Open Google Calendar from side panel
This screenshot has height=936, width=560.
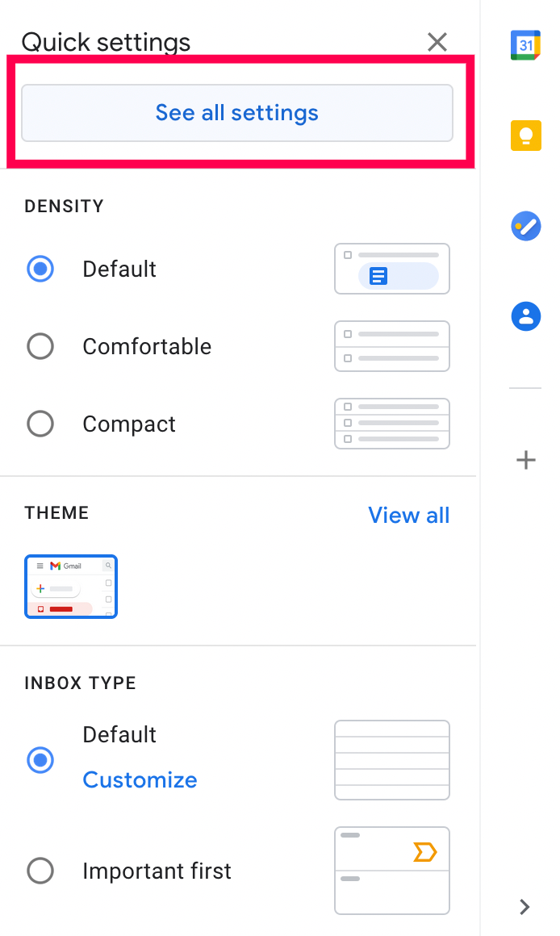(525, 45)
